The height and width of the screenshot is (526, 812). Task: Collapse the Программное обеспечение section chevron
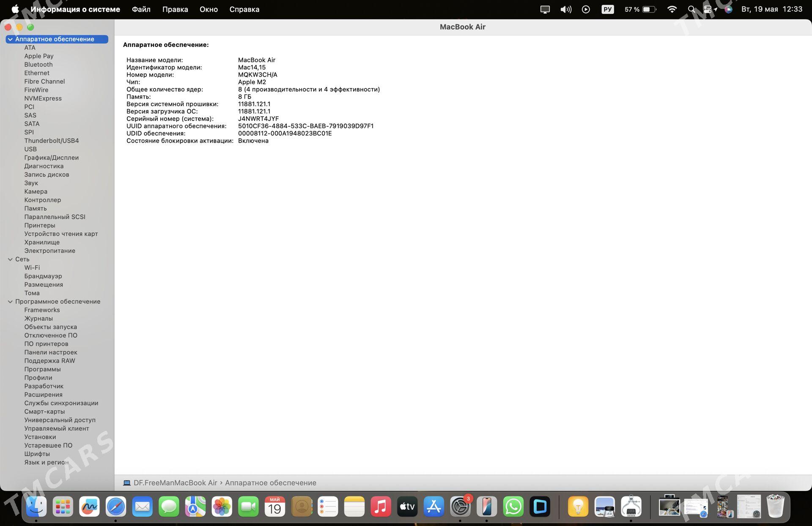[10, 302]
